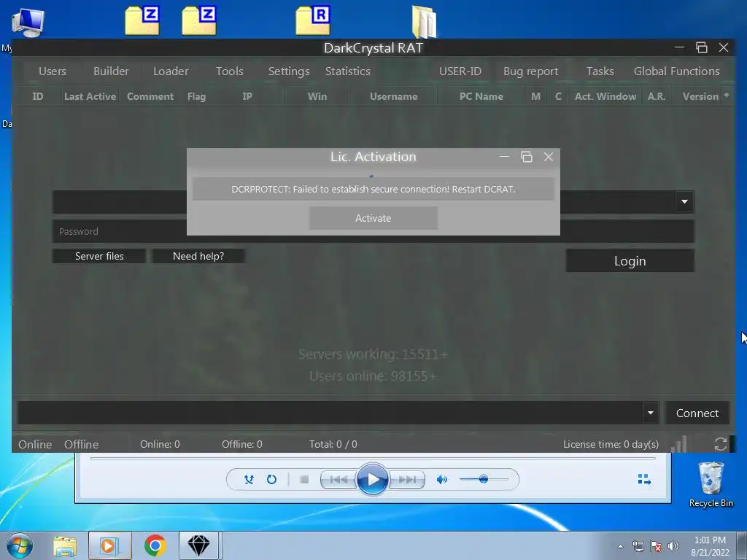Click the address field beside Connect

click(x=330, y=413)
